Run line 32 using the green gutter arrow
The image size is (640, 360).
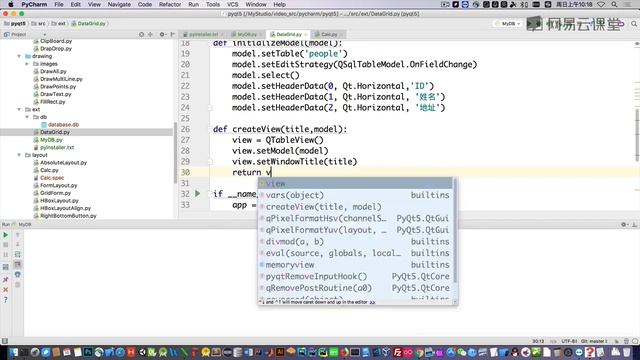point(198,193)
